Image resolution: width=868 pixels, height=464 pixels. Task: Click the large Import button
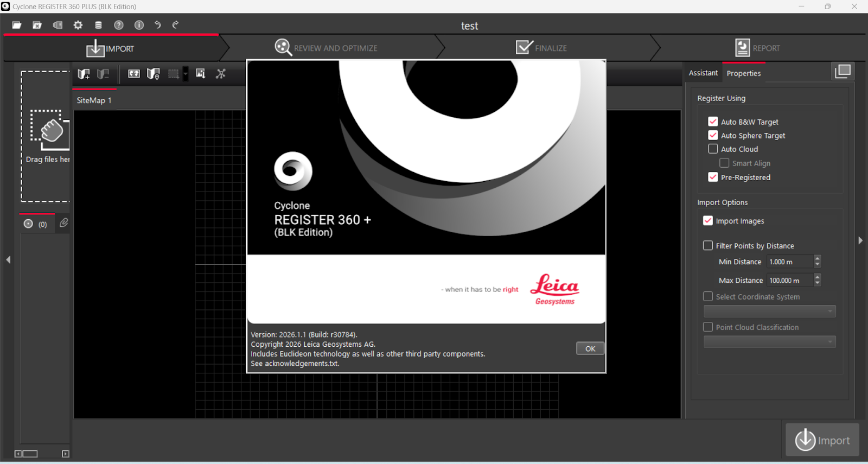[x=822, y=440]
